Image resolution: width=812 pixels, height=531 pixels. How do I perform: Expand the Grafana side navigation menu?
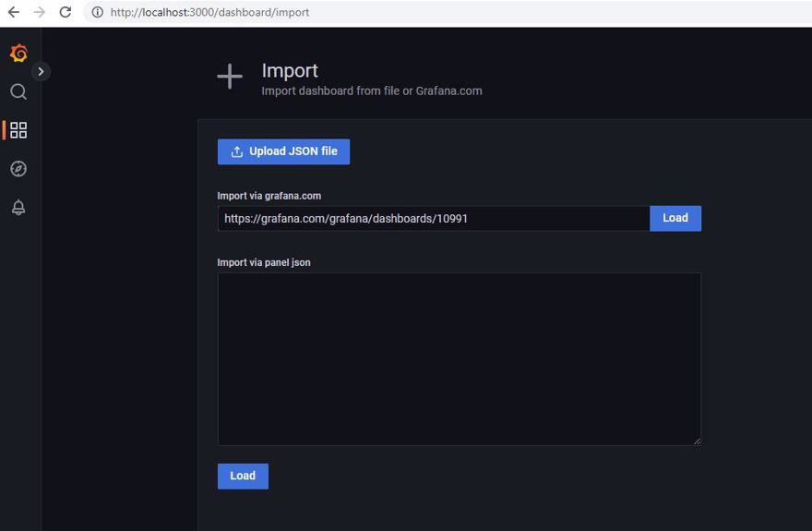point(41,71)
